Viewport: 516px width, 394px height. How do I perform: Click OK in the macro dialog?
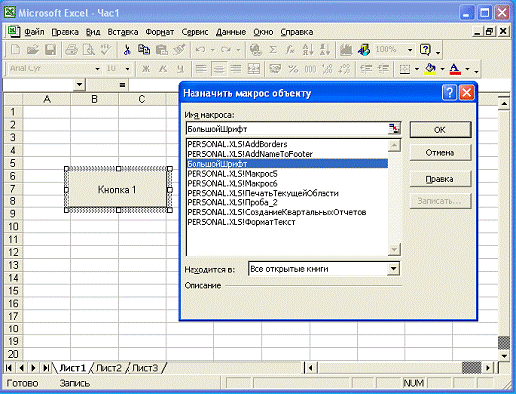440,130
